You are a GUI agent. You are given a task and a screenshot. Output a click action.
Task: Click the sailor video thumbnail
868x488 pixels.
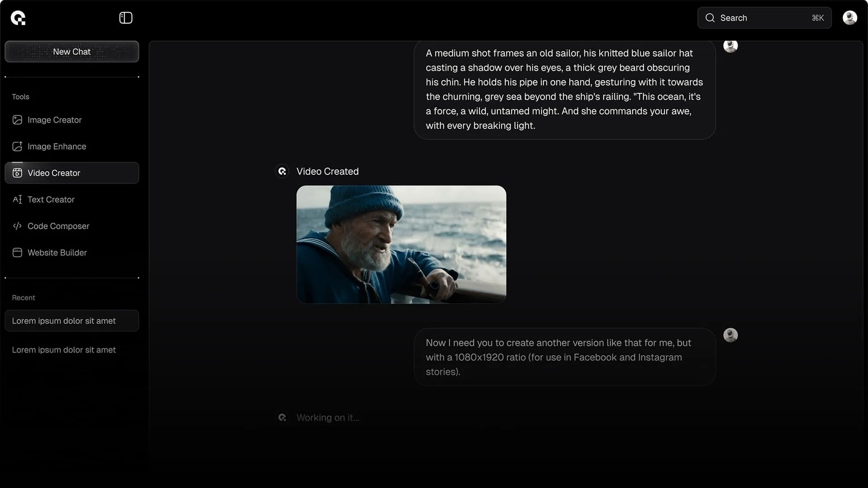tap(401, 244)
